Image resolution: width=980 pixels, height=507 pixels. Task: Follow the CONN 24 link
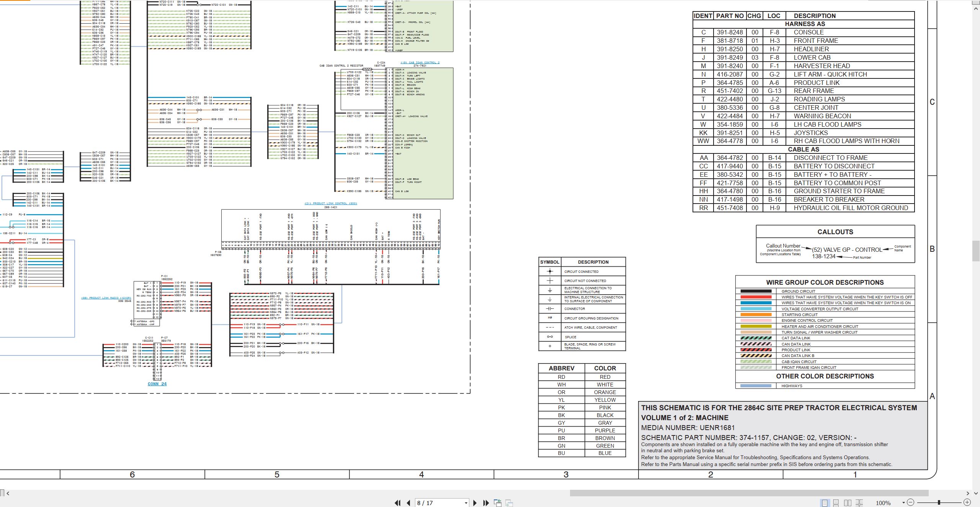pyautogui.click(x=157, y=384)
